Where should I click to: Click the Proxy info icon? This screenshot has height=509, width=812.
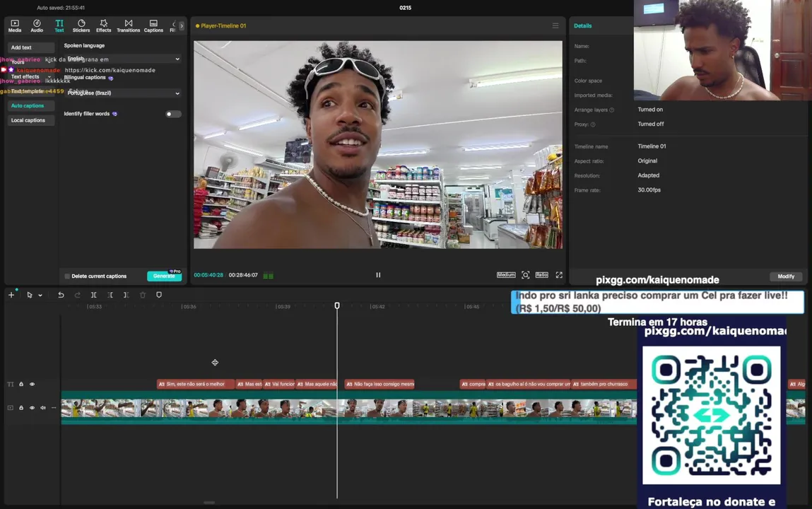[x=593, y=124]
